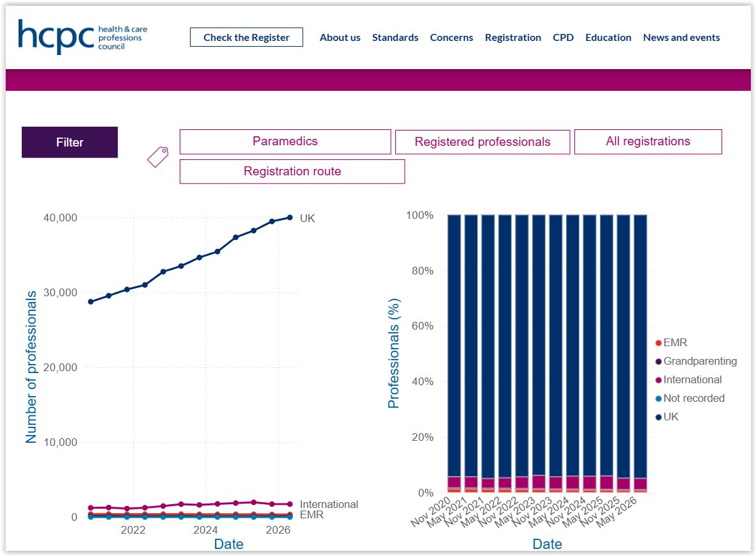Click Date title under line chart

[228, 544]
